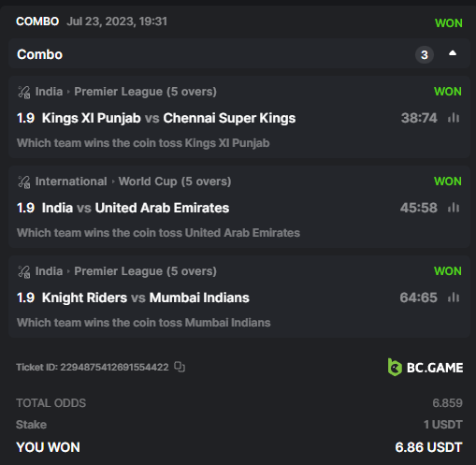Click cricket icon beside World Cup entry
476x465 pixels.
24,182
